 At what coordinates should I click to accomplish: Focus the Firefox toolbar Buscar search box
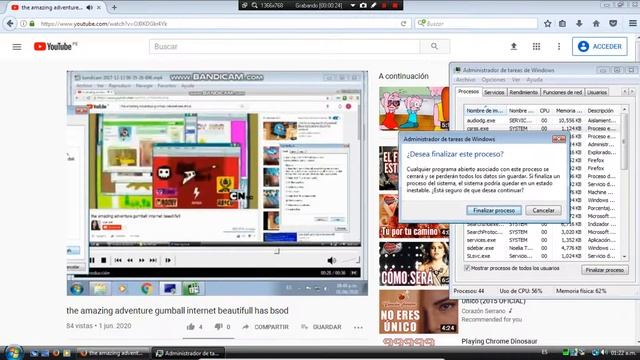click(476, 24)
